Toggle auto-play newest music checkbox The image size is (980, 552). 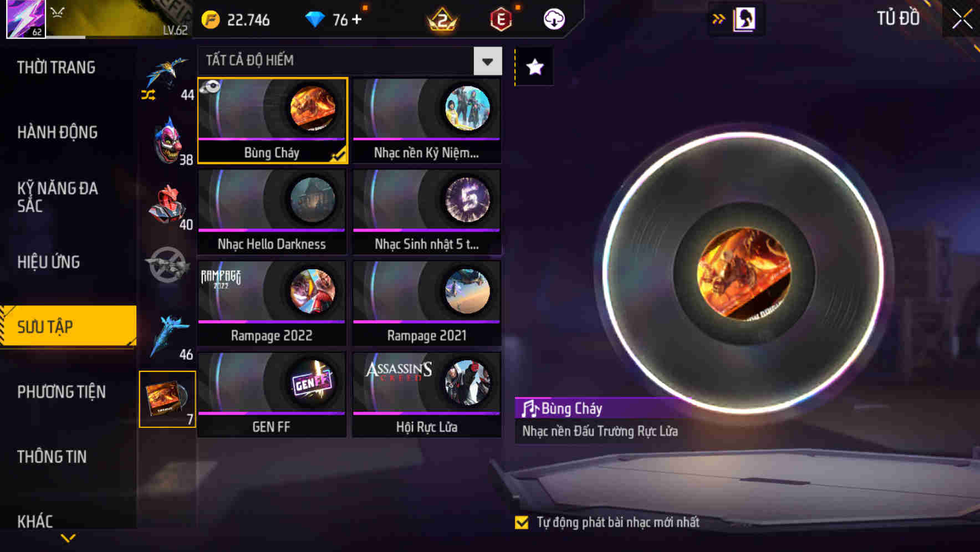(522, 522)
